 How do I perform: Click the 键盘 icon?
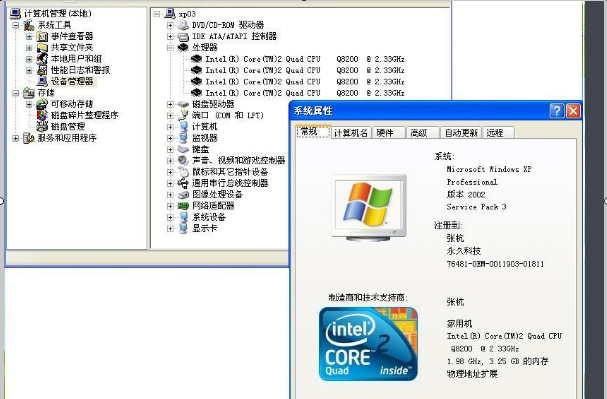click(x=183, y=149)
